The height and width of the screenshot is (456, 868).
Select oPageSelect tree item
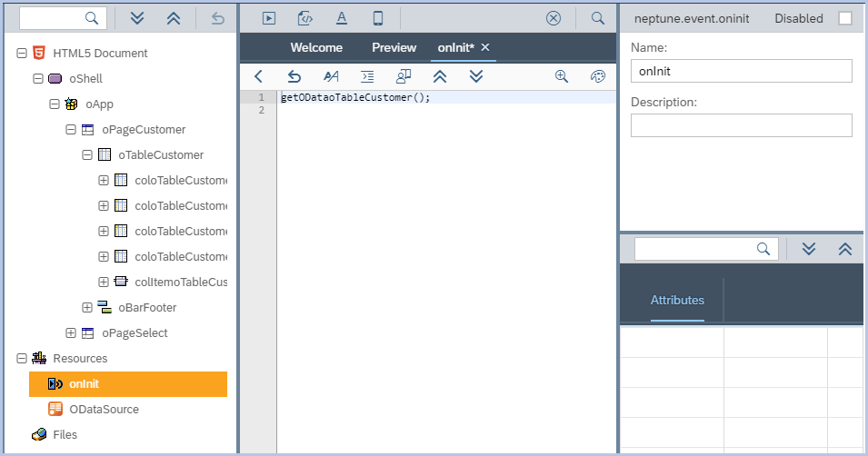point(135,332)
